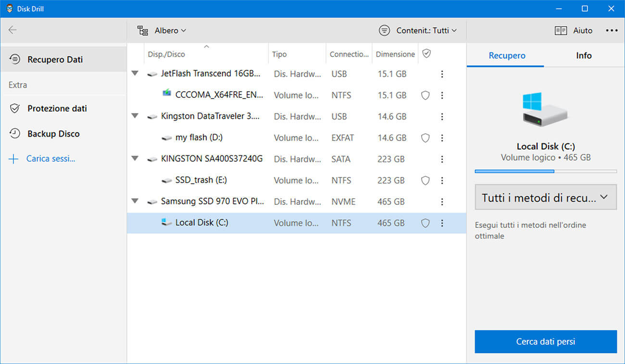The width and height of the screenshot is (625, 364).
Task: Sort by Dimensione column header
Action: tap(395, 54)
